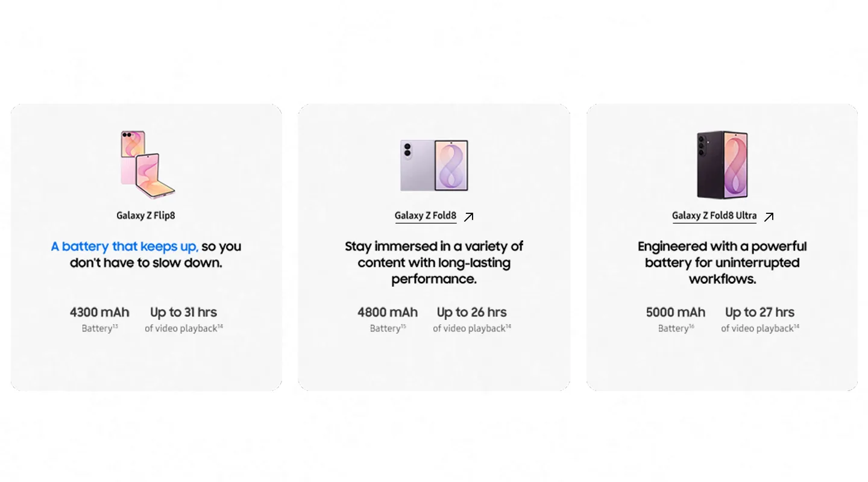The height and width of the screenshot is (482, 868).
Task: Click the Galaxy Z Flip8 product name
Action: tap(146, 215)
